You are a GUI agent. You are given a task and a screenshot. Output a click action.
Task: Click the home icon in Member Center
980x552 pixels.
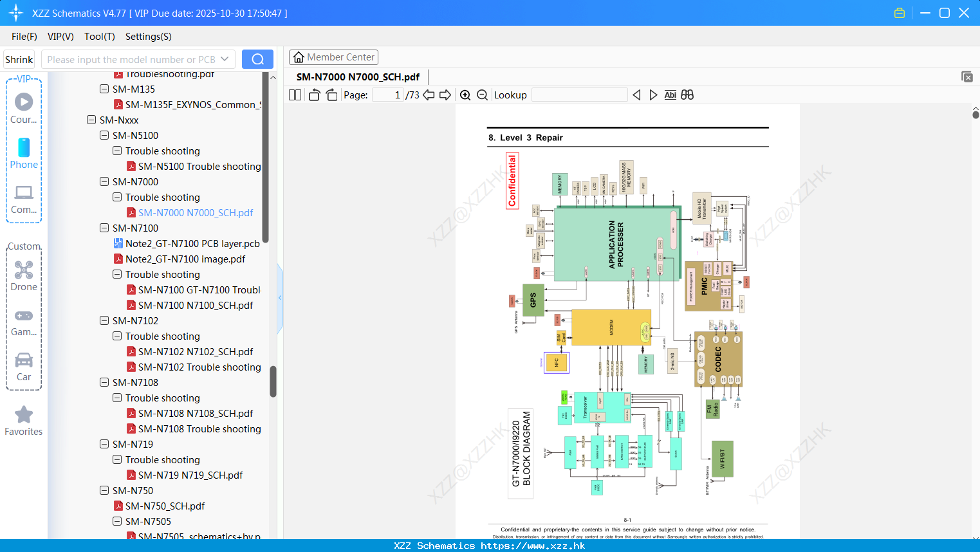[299, 57]
